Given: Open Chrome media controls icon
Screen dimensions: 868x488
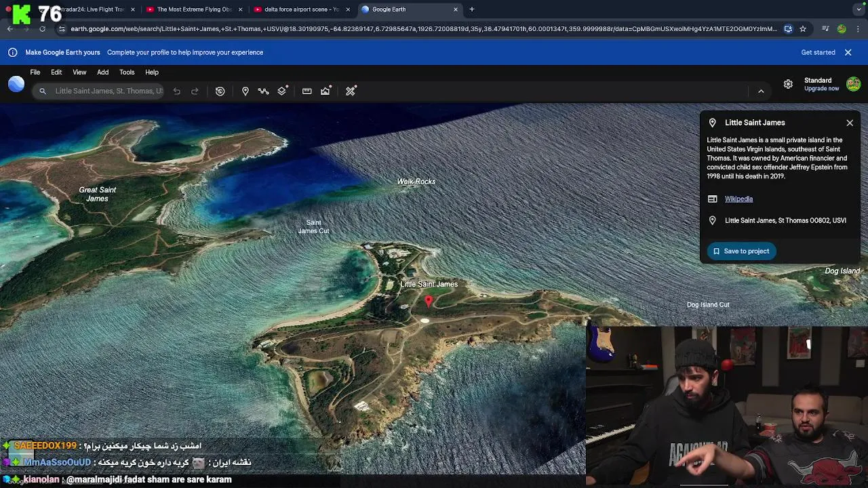Looking at the screenshot, I should pos(825,29).
